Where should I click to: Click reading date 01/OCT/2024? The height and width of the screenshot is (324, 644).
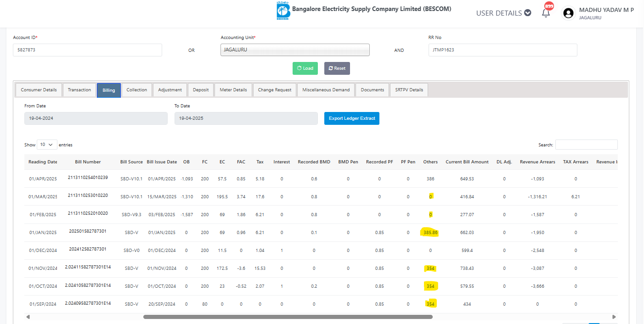[x=43, y=286]
